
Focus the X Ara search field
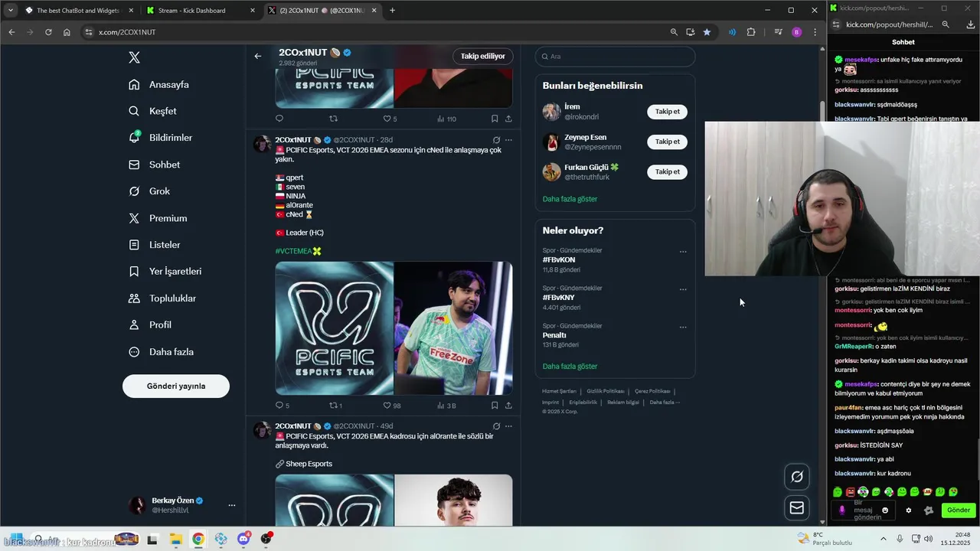click(616, 57)
